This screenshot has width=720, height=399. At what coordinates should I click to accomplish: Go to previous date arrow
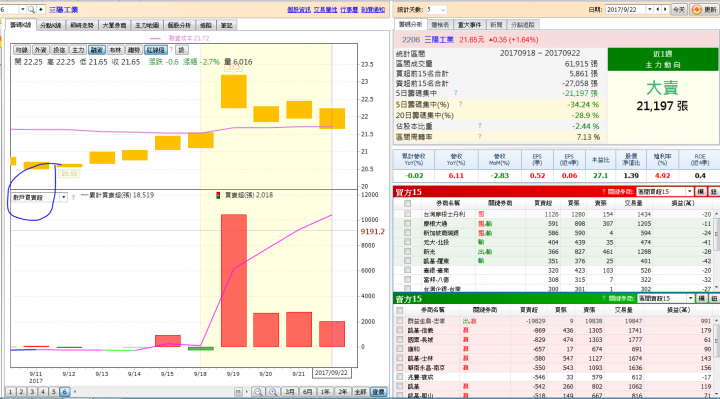click(x=658, y=10)
